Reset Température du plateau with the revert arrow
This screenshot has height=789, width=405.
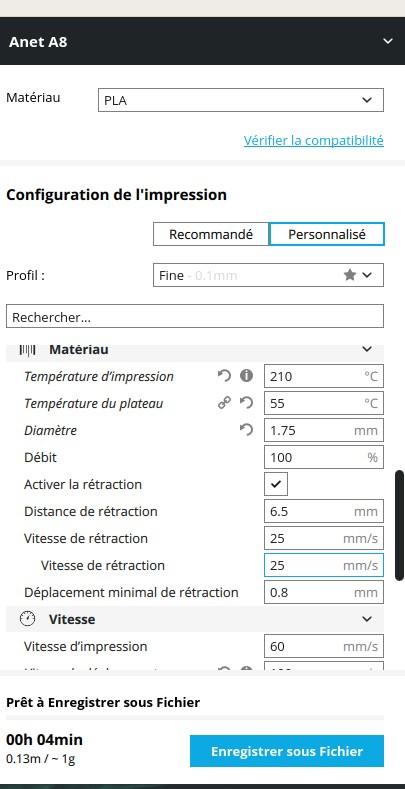coord(246,403)
